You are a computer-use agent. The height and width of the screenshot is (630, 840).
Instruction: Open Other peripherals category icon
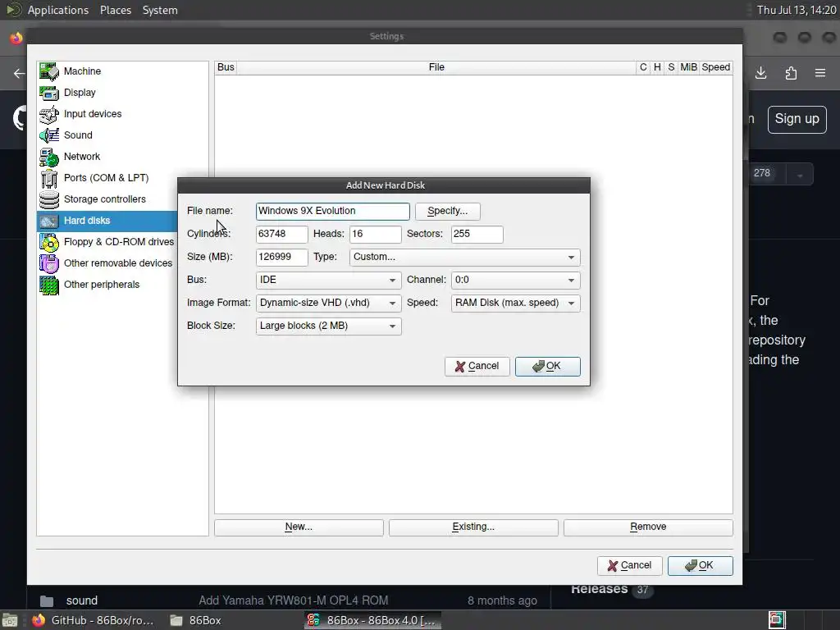48,285
